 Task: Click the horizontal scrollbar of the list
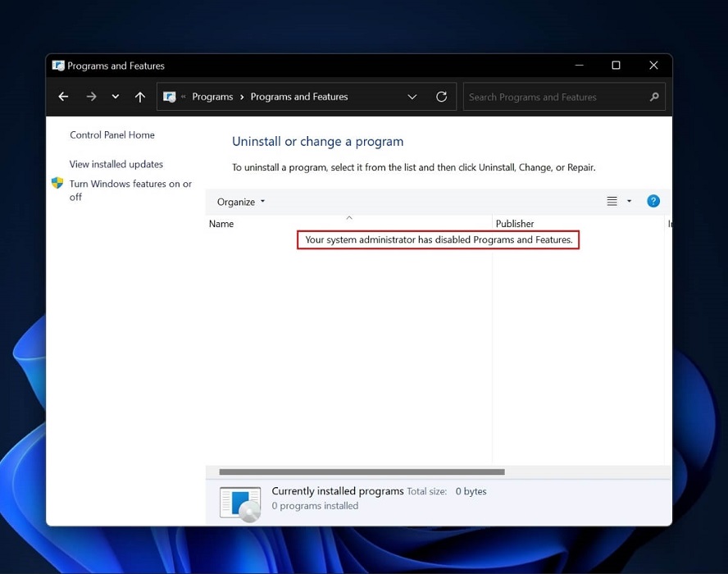[362, 472]
